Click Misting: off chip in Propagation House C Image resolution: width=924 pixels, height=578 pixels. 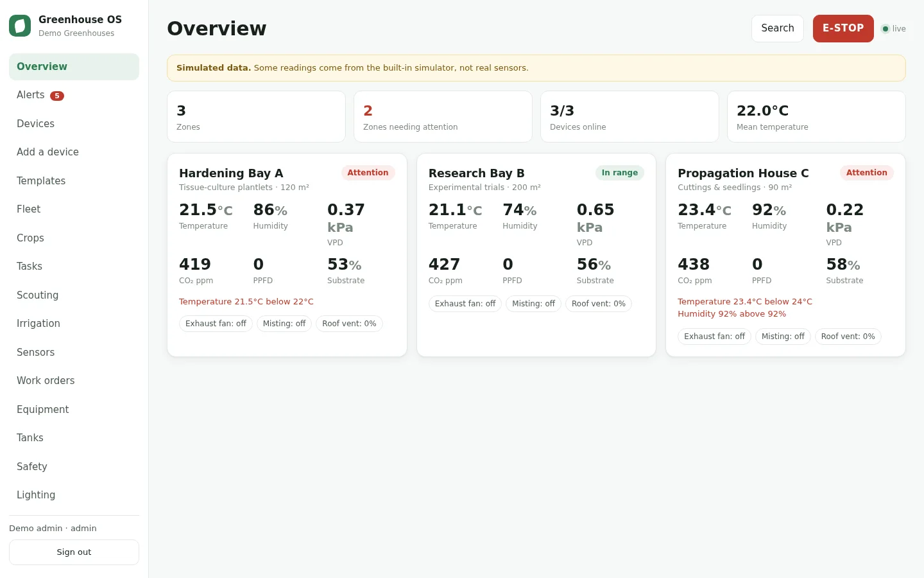click(783, 337)
